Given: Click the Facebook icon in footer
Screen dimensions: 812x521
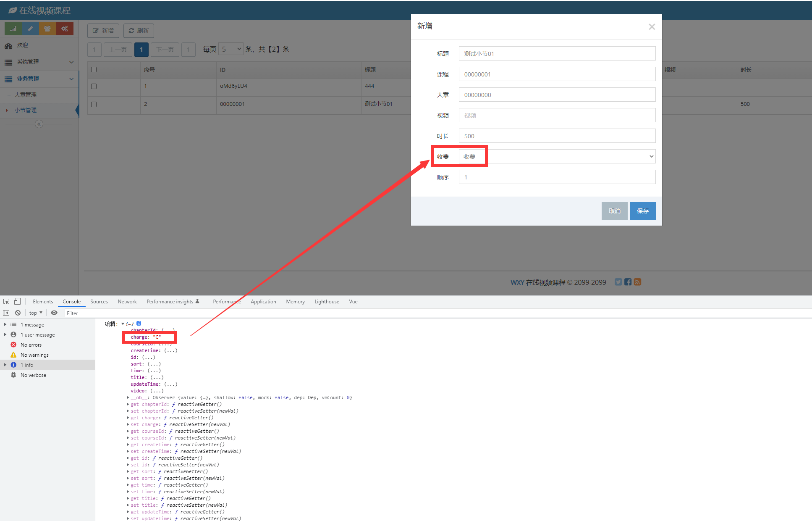Looking at the screenshot, I should pos(628,282).
